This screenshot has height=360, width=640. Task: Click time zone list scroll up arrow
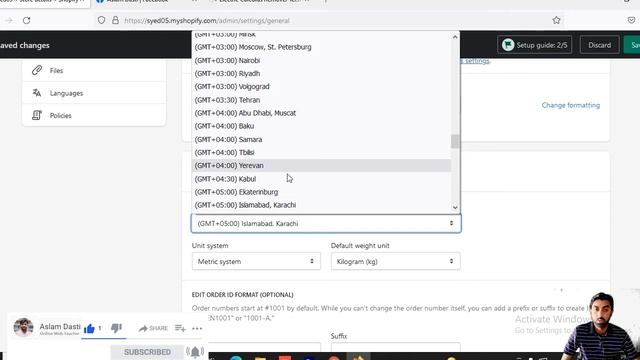click(x=455, y=37)
